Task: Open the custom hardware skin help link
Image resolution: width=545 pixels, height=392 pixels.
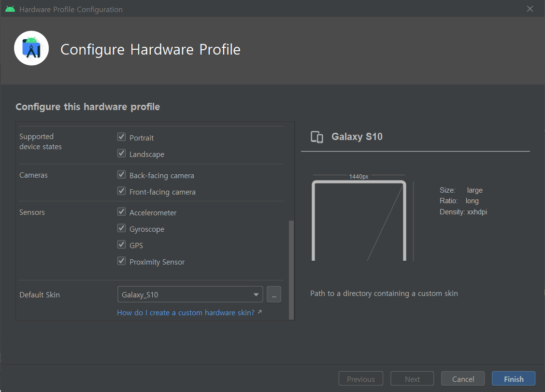Action: coord(189,312)
